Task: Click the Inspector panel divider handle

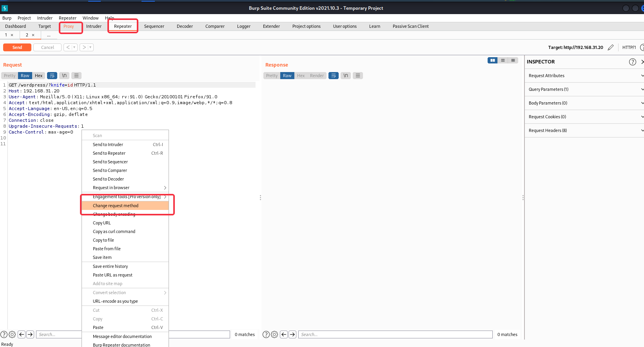Action: (x=523, y=198)
